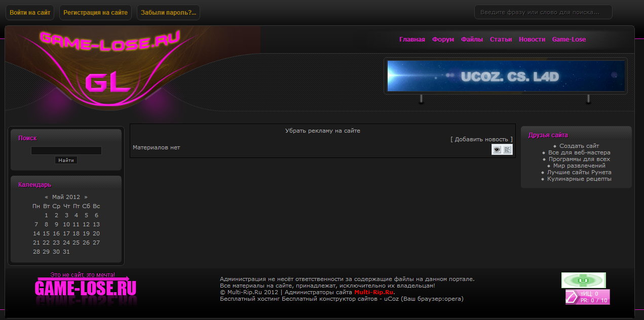Click the eye view-mode icon
Screen dimensions: 644x320
497,149
